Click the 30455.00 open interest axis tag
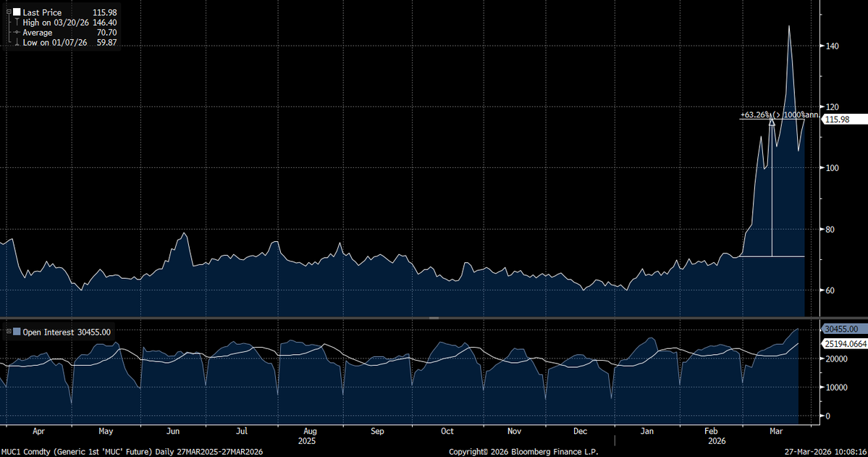Viewport: 868px width, 457px height. [x=844, y=329]
